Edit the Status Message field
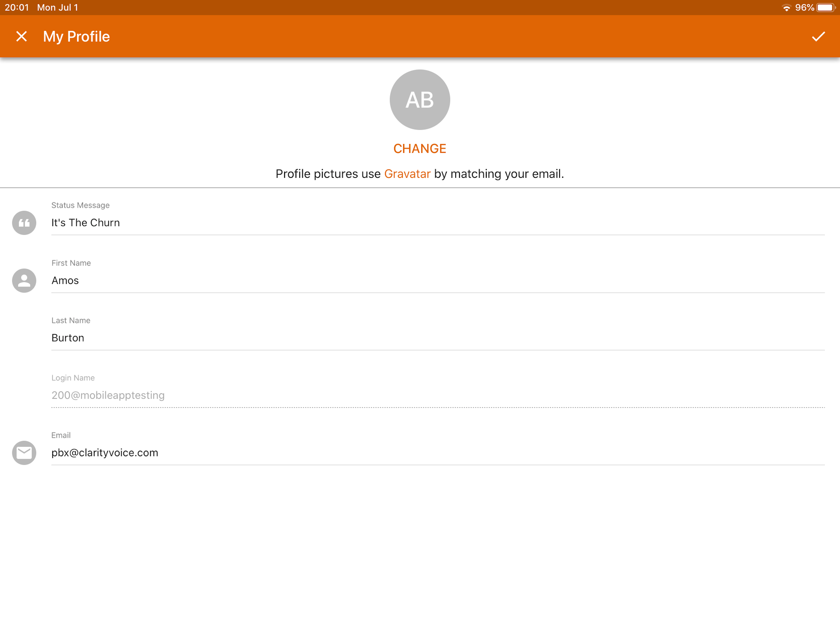The image size is (840, 630). click(x=438, y=223)
